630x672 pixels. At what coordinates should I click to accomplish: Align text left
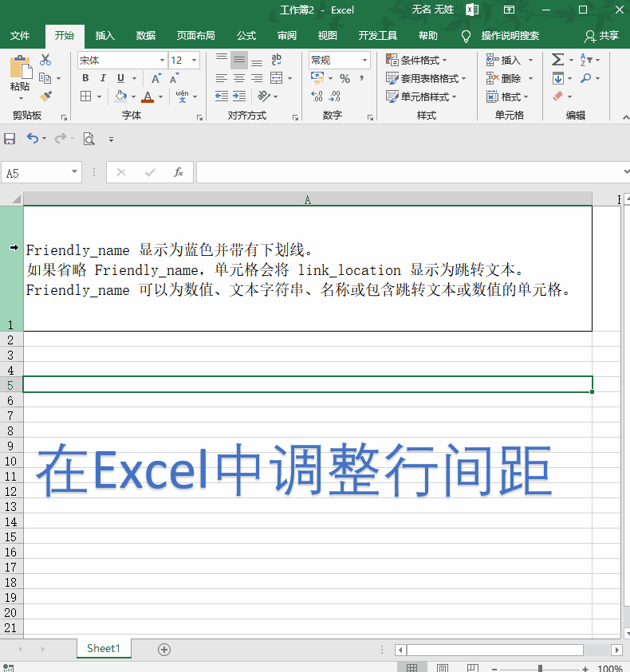(221, 78)
